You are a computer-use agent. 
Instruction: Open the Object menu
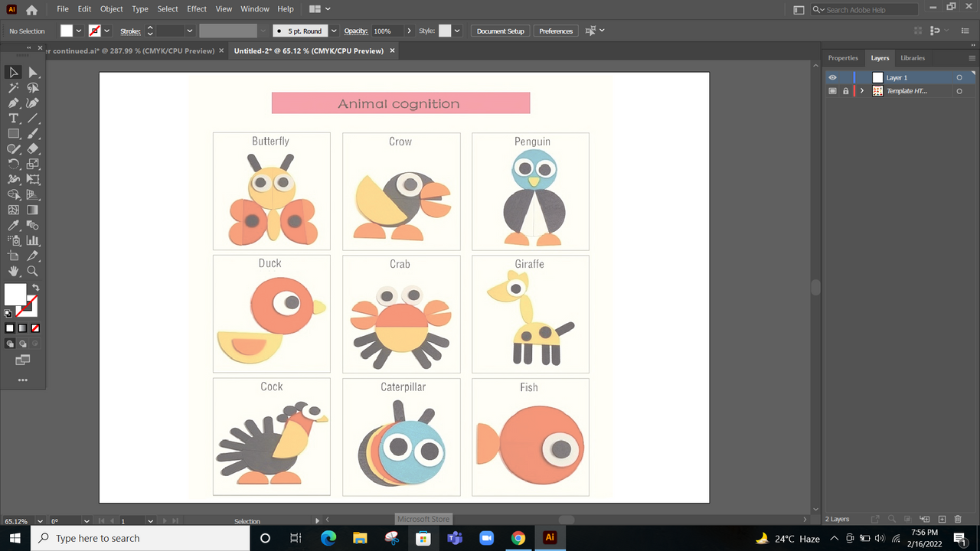(111, 9)
